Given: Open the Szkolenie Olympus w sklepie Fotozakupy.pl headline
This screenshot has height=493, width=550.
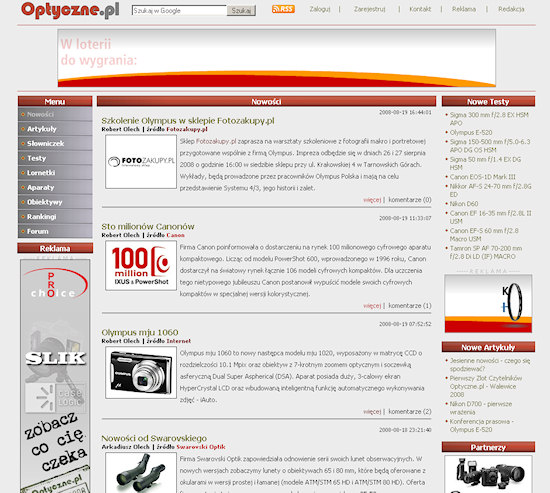Looking at the screenshot, I should 188,121.
